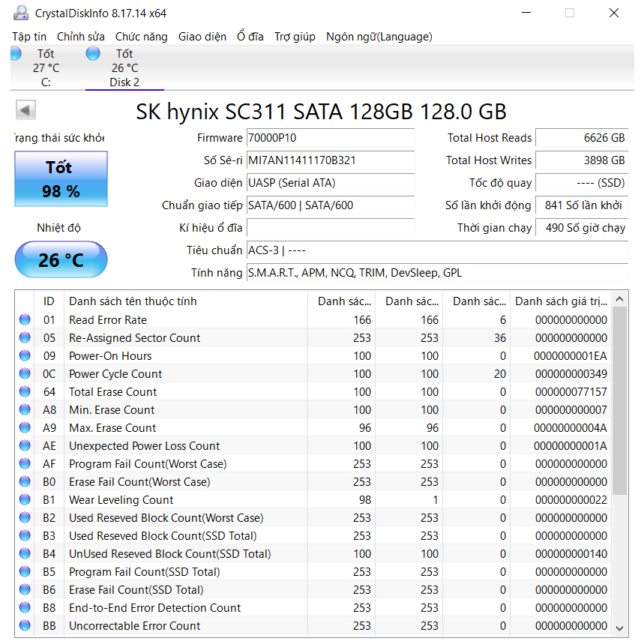Click Total Host Reads value 6626 GB
Screen dimensions: 644x644
[x=582, y=138]
